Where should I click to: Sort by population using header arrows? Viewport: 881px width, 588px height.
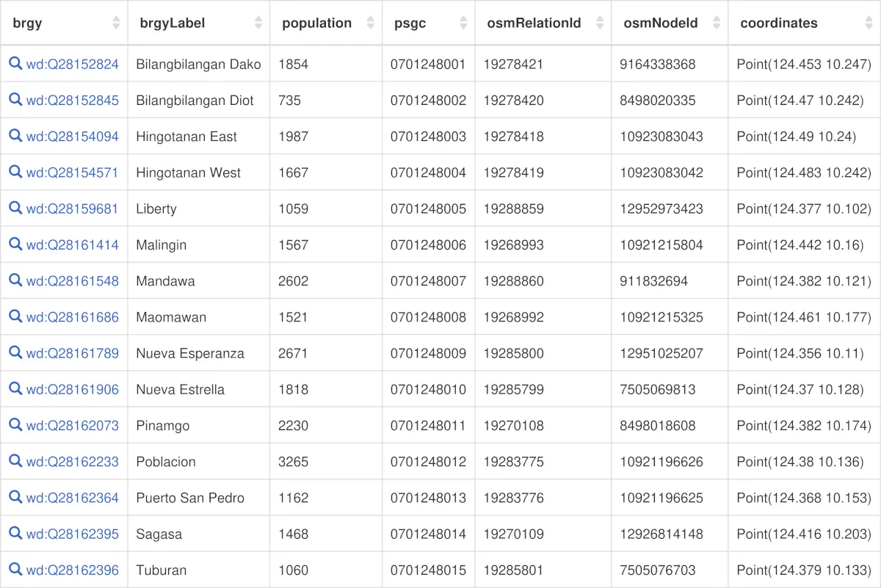click(371, 23)
